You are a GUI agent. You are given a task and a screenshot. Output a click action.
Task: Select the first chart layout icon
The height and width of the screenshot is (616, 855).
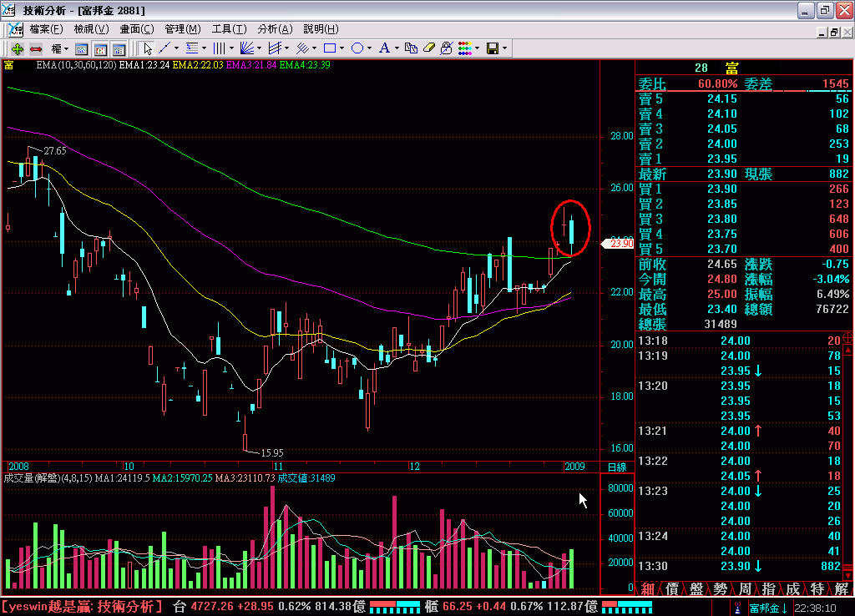coord(81,49)
